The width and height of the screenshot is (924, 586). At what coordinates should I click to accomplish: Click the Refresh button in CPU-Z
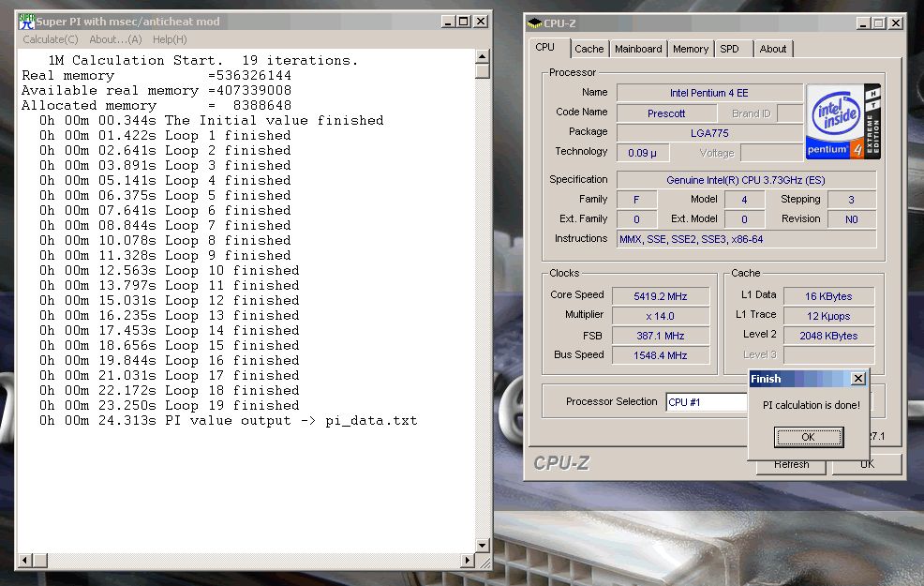(x=792, y=464)
